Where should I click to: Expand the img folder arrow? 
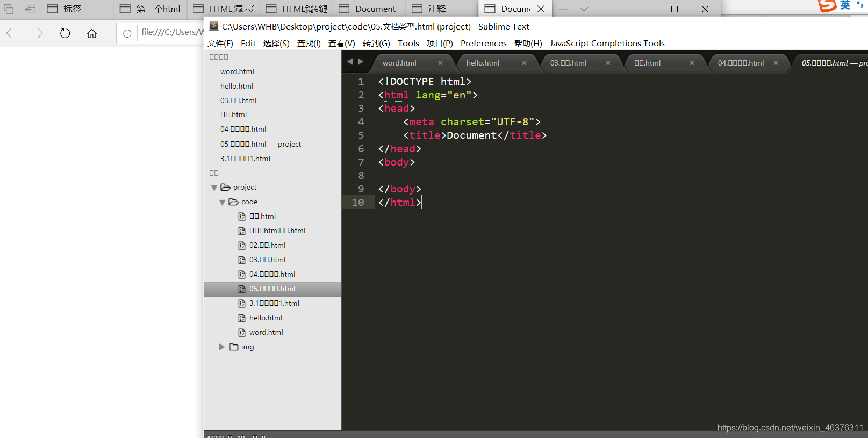coord(222,347)
